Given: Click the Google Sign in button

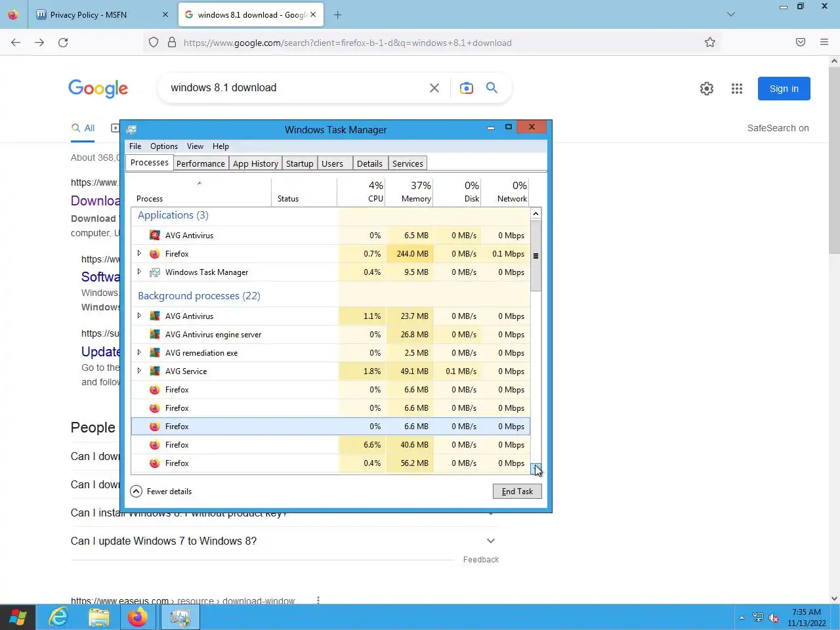Looking at the screenshot, I should tap(784, 89).
